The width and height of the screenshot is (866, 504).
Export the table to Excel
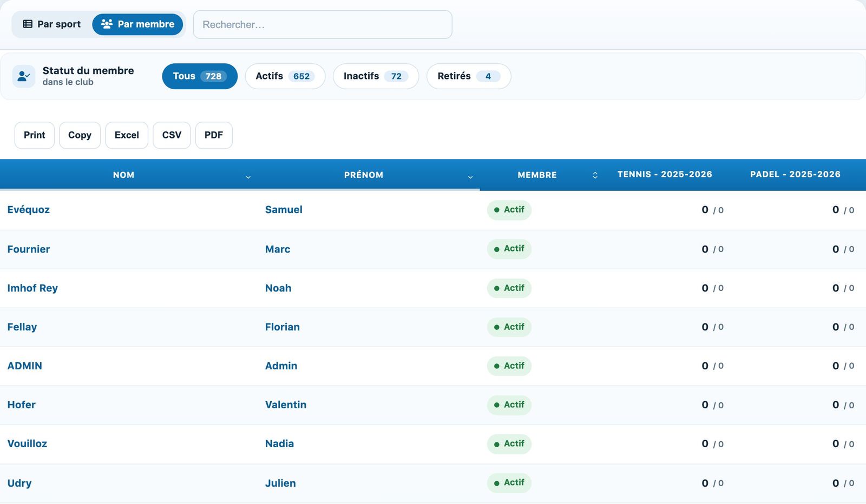point(127,135)
